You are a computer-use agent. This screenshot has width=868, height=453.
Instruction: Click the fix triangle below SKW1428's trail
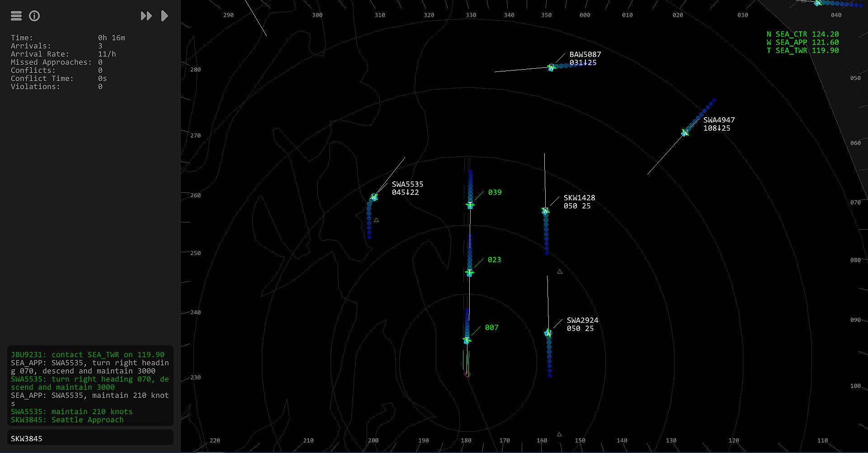point(560,272)
